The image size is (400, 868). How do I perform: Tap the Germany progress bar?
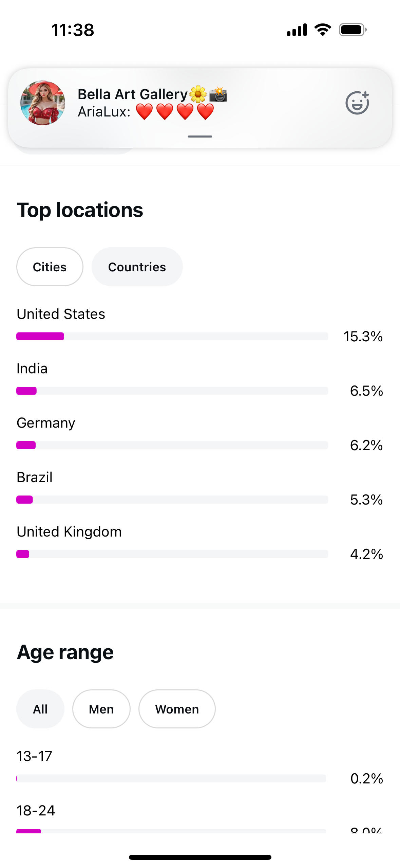pos(172,445)
